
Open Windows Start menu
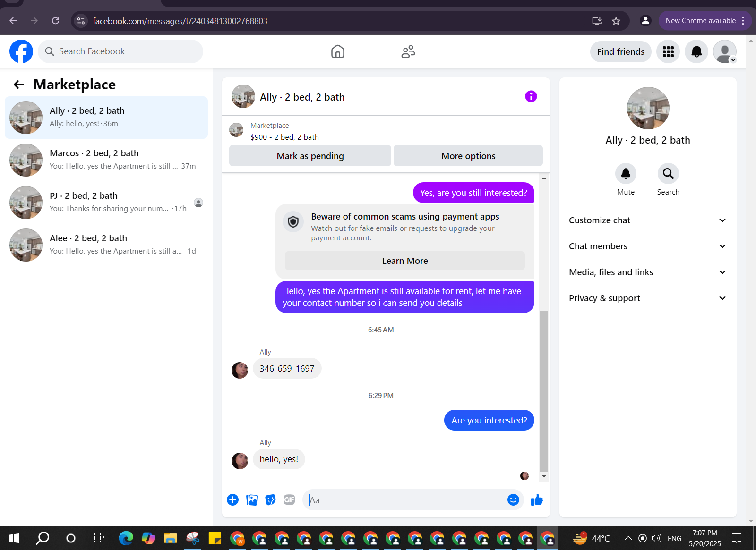coord(14,538)
